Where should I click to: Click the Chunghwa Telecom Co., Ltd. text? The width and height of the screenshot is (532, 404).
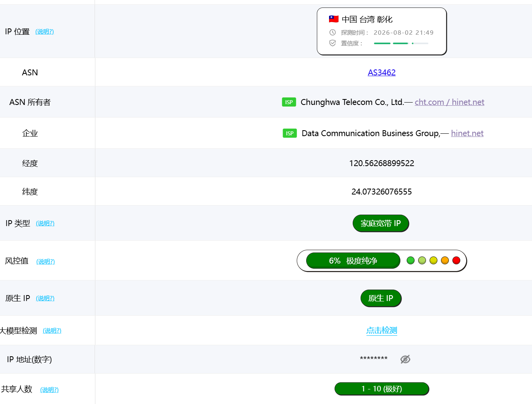[x=352, y=102]
